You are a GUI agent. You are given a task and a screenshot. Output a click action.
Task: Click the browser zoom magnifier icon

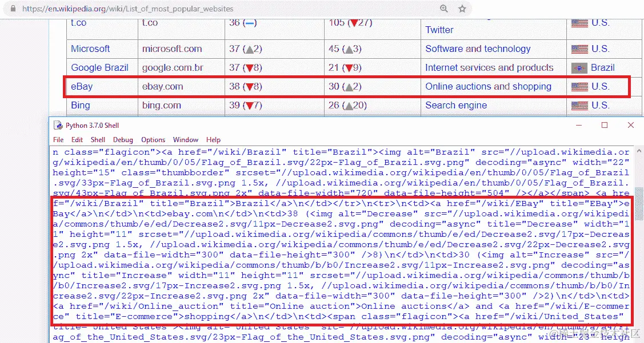(x=444, y=8)
